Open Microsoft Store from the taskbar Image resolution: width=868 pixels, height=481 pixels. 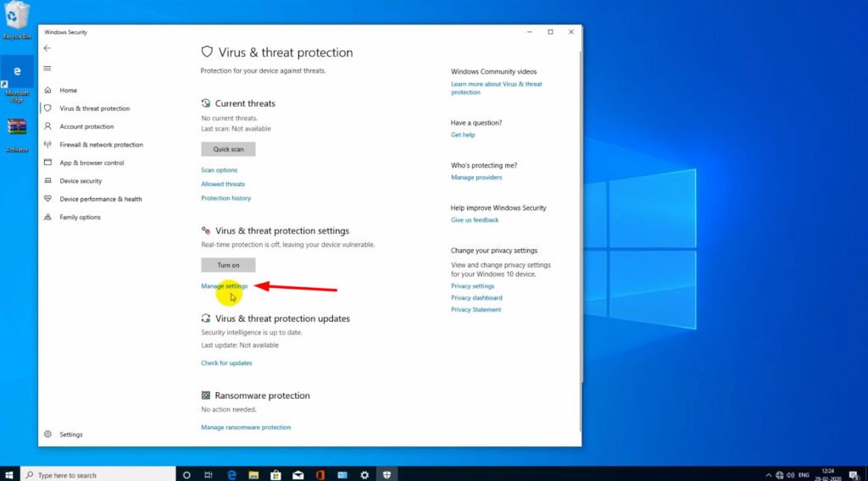click(x=275, y=475)
